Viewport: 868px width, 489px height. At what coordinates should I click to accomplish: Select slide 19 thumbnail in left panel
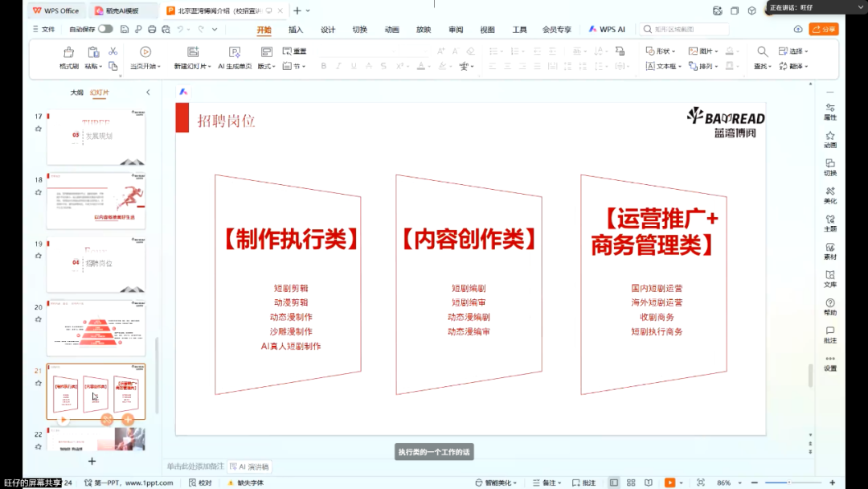pyautogui.click(x=96, y=262)
